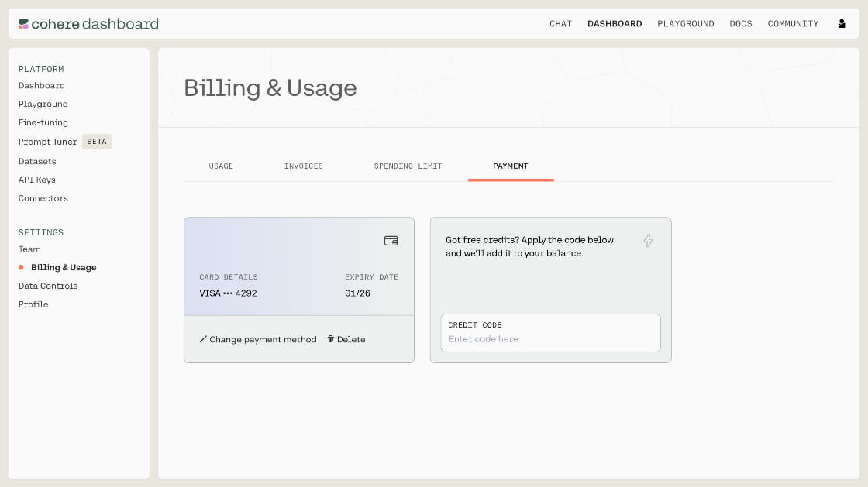
Task: Click the trash can icon beside Delete
Action: [x=330, y=339]
